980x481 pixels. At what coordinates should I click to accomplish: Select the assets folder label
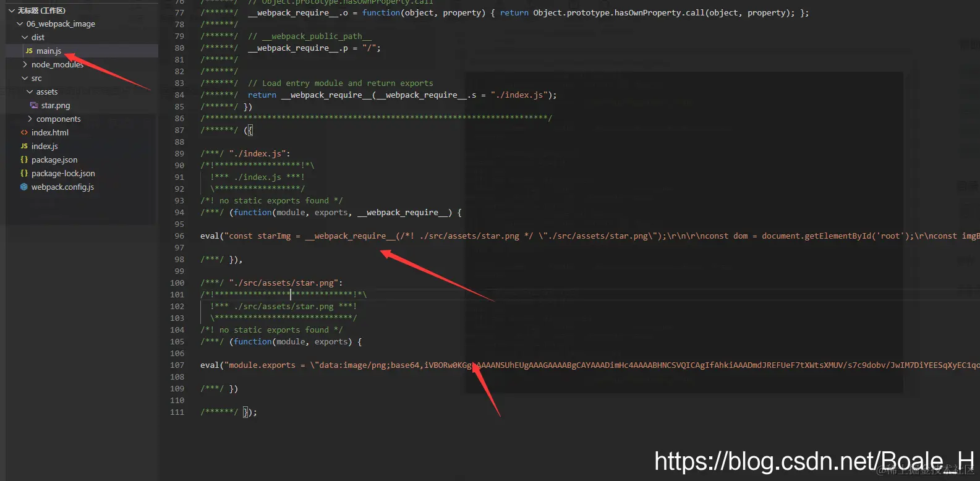47,92
